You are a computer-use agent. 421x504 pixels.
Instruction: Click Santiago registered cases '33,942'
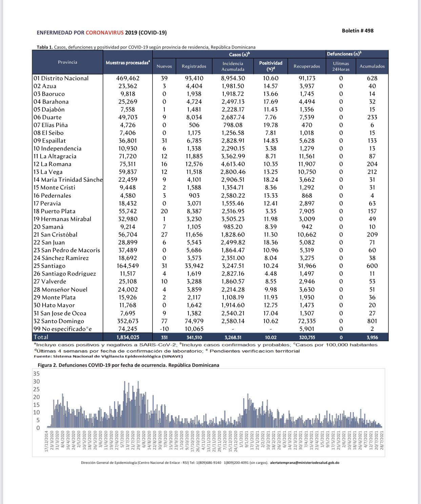194,266
